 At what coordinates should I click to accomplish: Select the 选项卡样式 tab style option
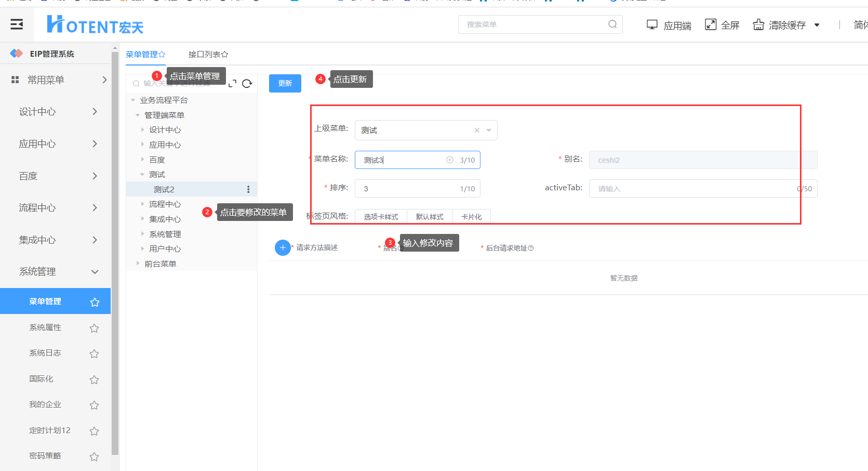click(381, 217)
